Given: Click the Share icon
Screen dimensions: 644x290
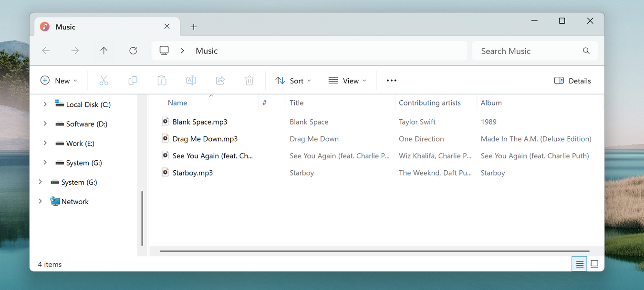Looking at the screenshot, I should [220, 80].
